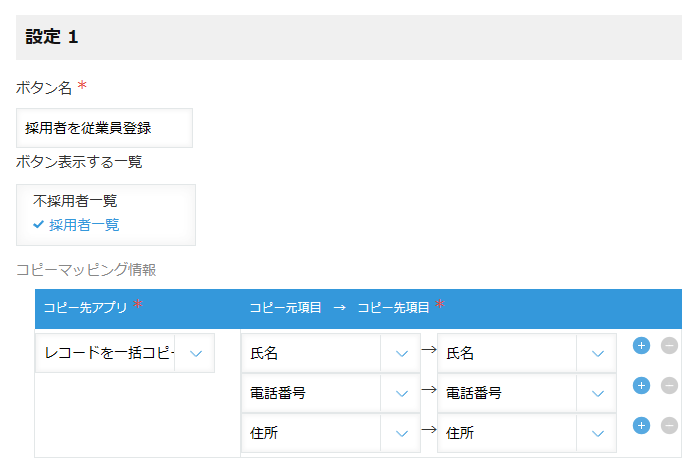Deselect the checked 採用者一覧 option

tap(76, 225)
